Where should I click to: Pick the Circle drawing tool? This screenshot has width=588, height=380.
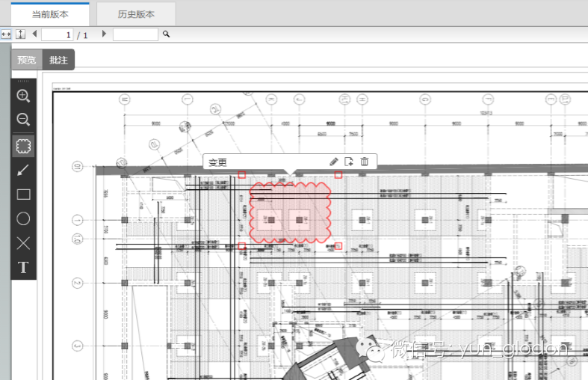point(23,218)
